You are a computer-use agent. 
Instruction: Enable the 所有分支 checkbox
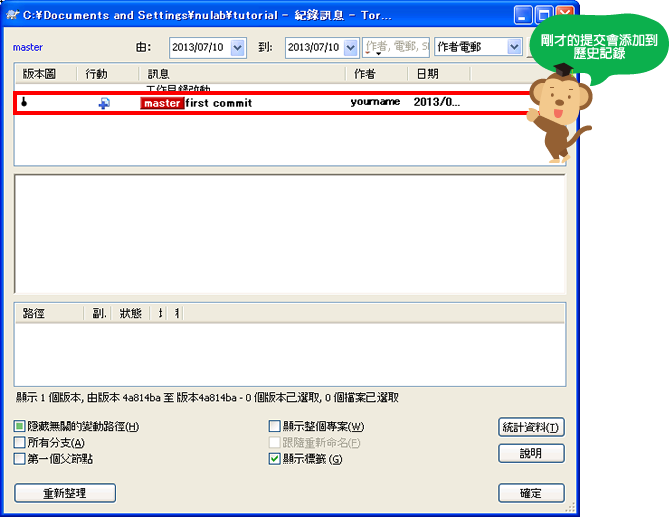coord(20,443)
